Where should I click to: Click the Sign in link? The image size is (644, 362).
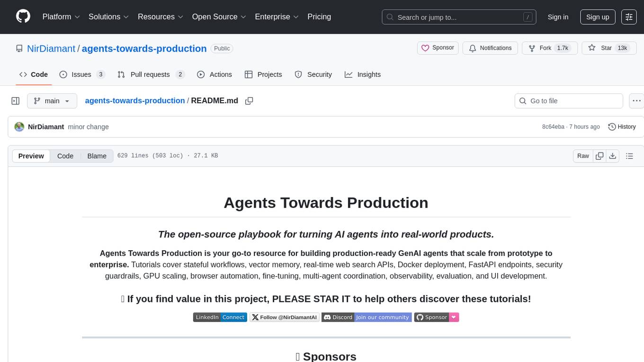point(558,17)
